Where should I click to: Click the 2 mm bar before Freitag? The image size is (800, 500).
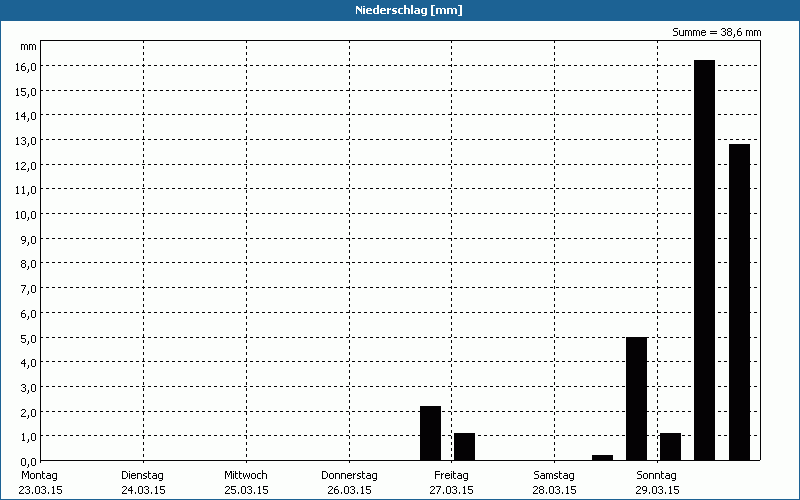coord(431,433)
